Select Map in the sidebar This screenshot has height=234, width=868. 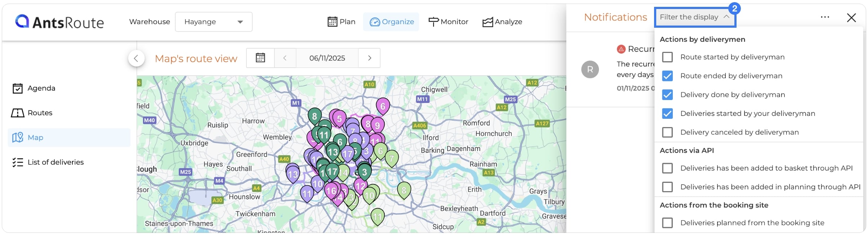pos(69,138)
